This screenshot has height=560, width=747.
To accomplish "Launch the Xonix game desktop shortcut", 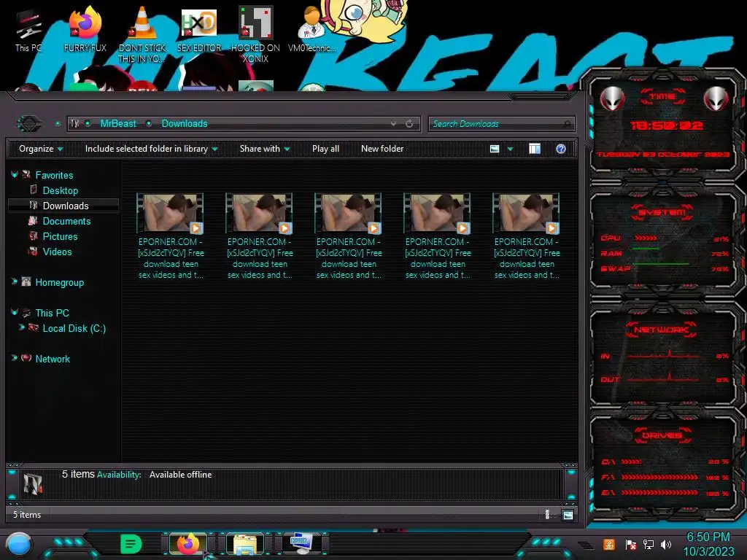I will click(x=255, y=34).
